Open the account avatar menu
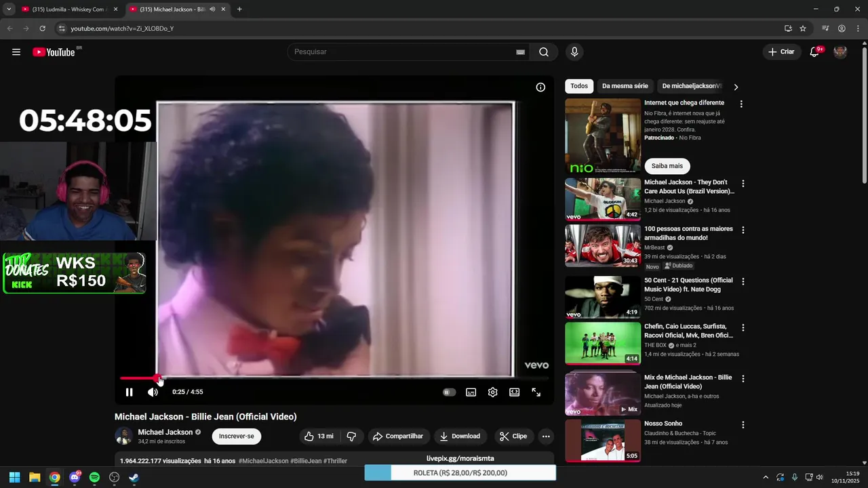868x488 pixels. coord(840,52)
